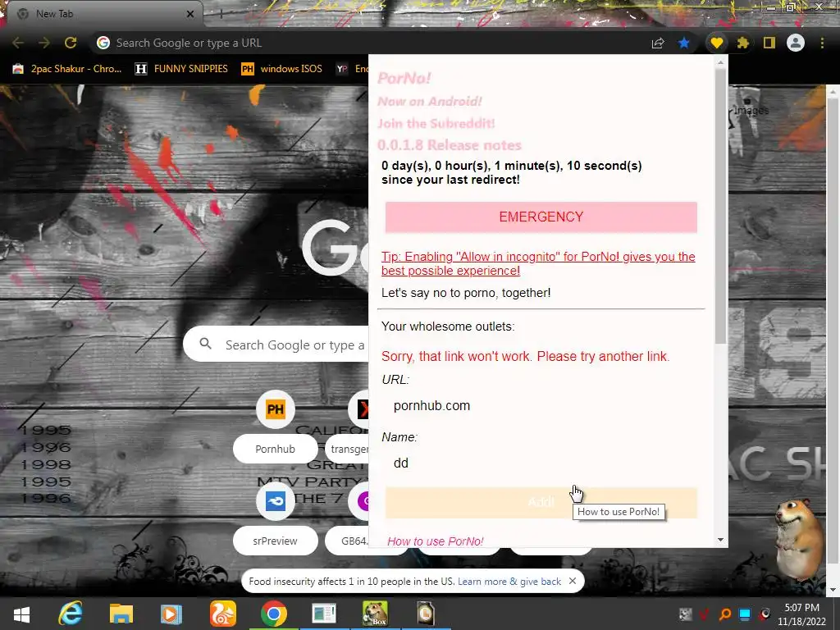This screenshot has height=630, width=840.
Task: Click the share page icon in address bar
Action: [x=658, y=43]
